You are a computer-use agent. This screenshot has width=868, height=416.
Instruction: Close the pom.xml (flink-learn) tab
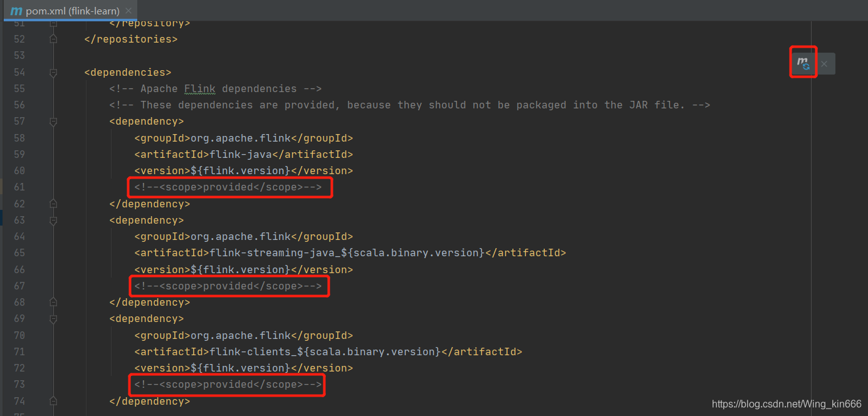pos(128,11)
